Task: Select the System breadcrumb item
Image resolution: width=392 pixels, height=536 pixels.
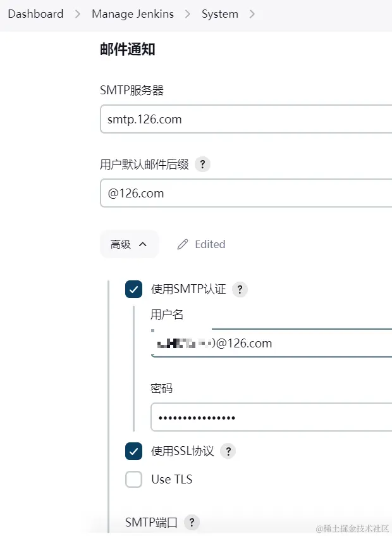Action: (x=220, y=14)
